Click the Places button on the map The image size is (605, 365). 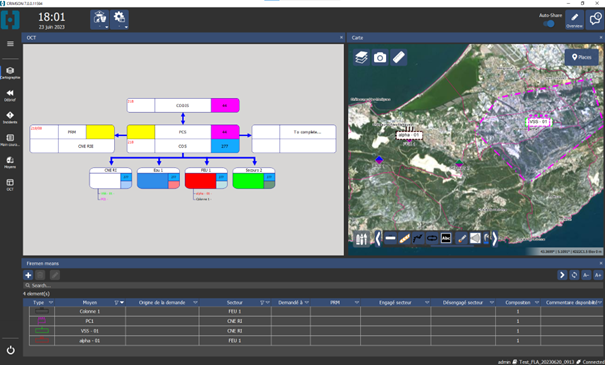(x=581, y=57)
